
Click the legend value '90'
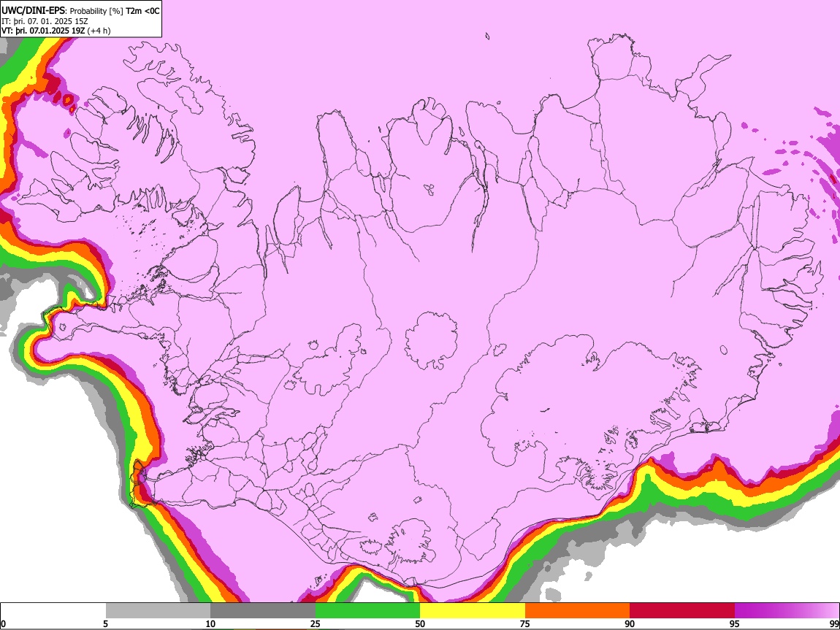(x=630, y=624)
